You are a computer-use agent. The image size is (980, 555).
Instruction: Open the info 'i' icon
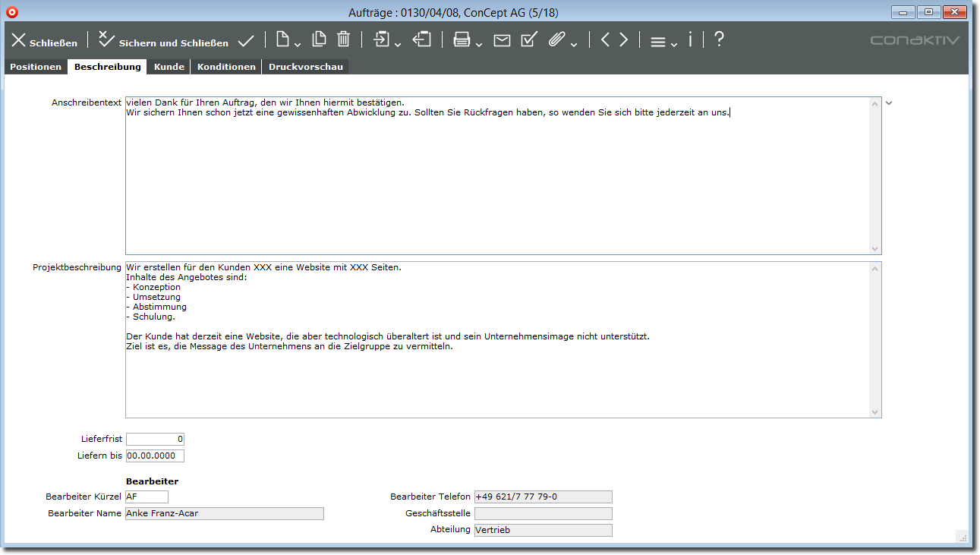tap(690, 39)
